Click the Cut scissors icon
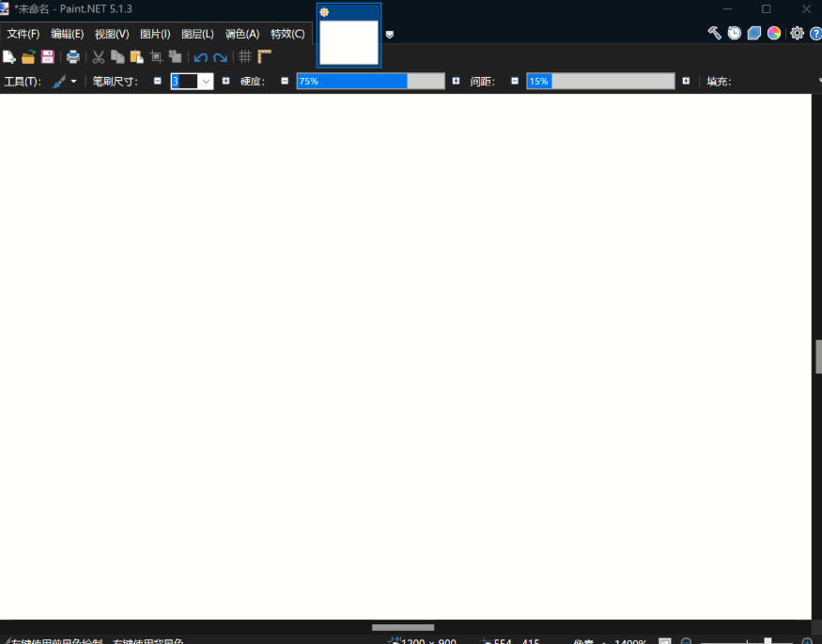 pyautogui.click(x=98, y=57)
